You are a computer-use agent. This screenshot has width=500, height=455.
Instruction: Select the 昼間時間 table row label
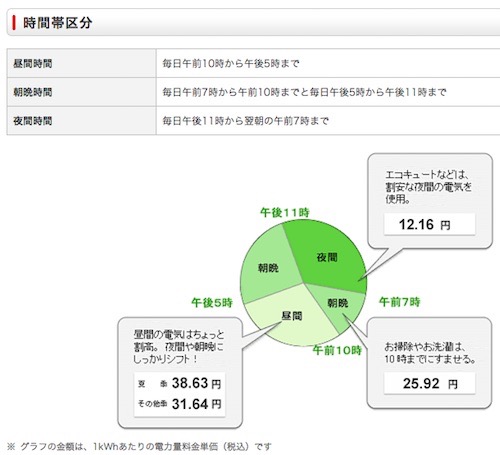33,63
